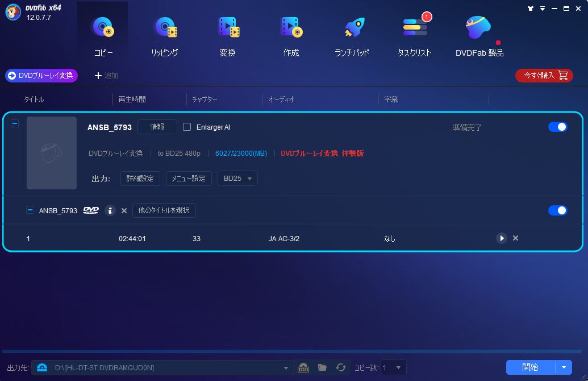Open the タスクリスト task list

[x=415, y=37]
